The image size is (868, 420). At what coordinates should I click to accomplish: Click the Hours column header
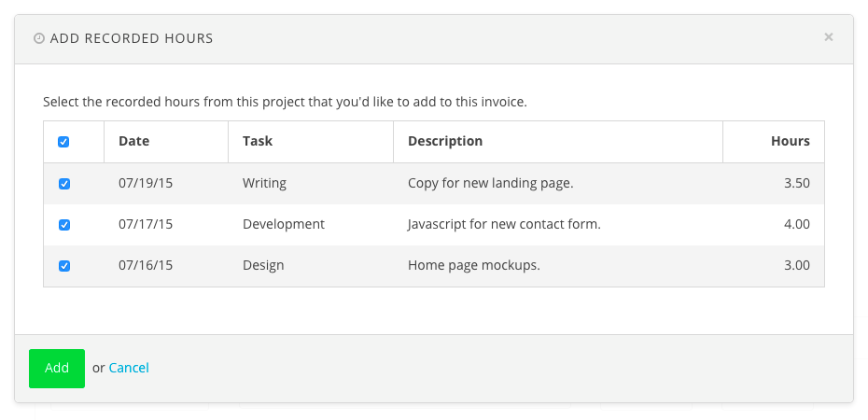(x=790, y=141)
